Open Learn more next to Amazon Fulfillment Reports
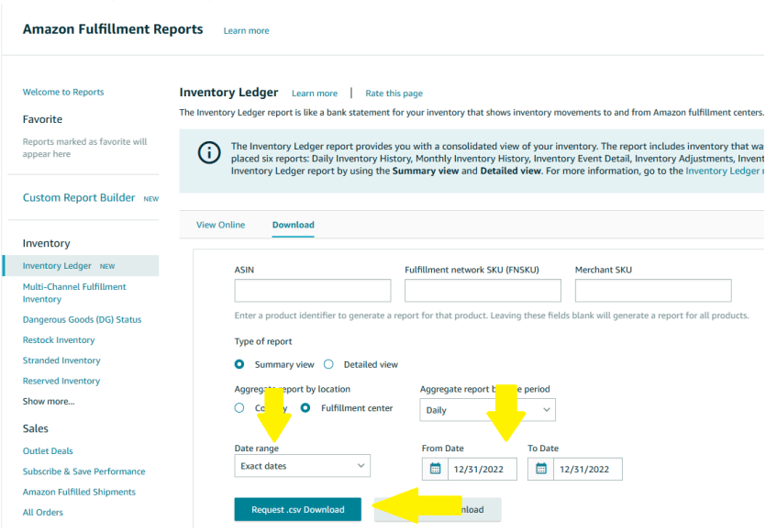 coord(246,31)
